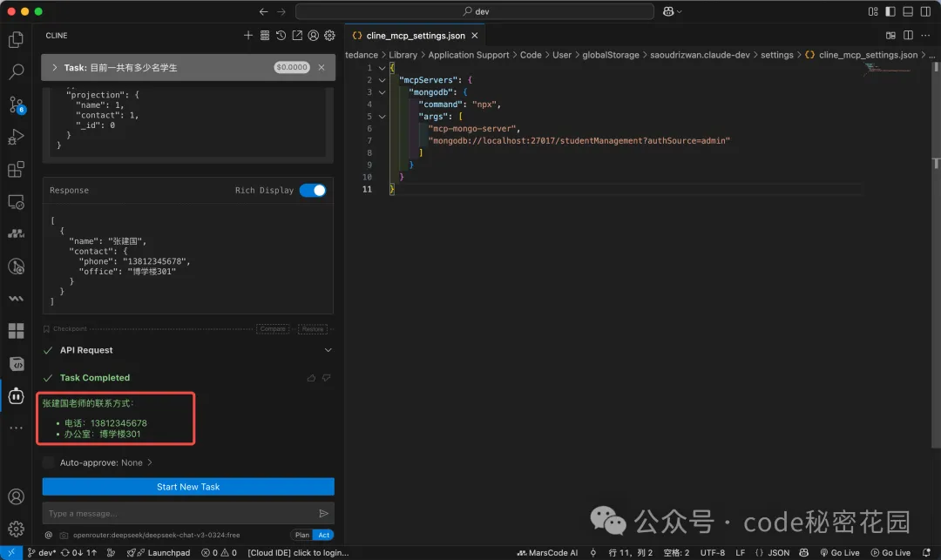The height and width of the screenshot is (560, 941).
Task: Toggle primary sidebar layout icon
Action: tap(890, 11)
